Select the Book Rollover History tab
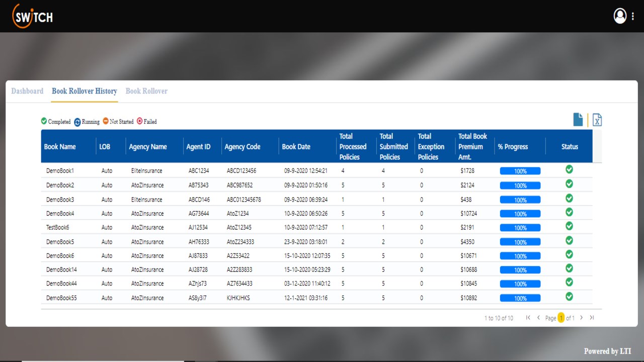 click(x=85, y=91)
